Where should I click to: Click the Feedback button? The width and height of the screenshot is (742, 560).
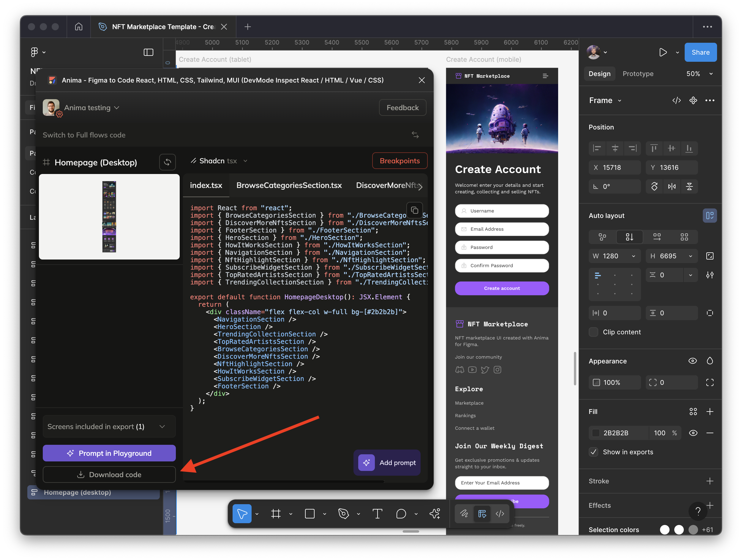402,108
